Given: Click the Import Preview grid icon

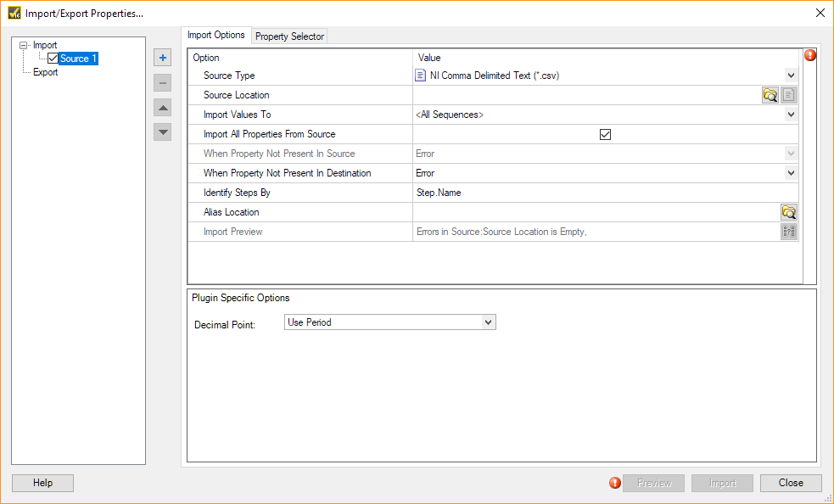Looking at the screenshot, I should pos(789,232).
